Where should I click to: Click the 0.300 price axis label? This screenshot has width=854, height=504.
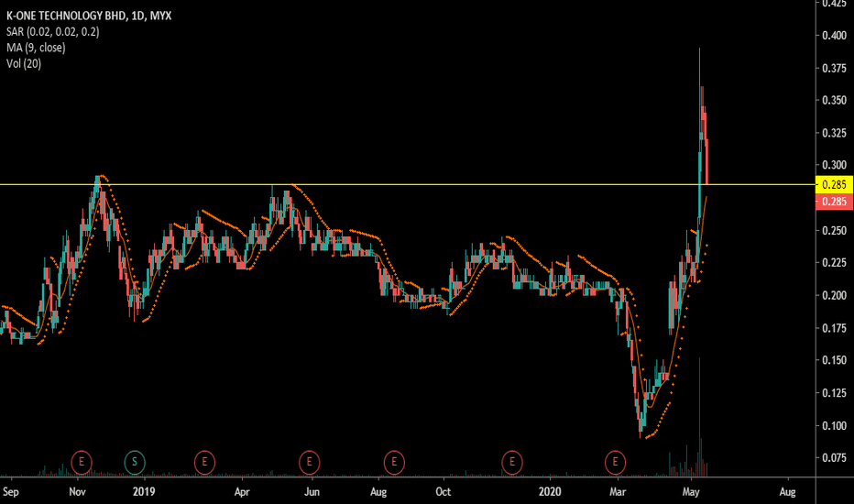(x=835, y=165)
